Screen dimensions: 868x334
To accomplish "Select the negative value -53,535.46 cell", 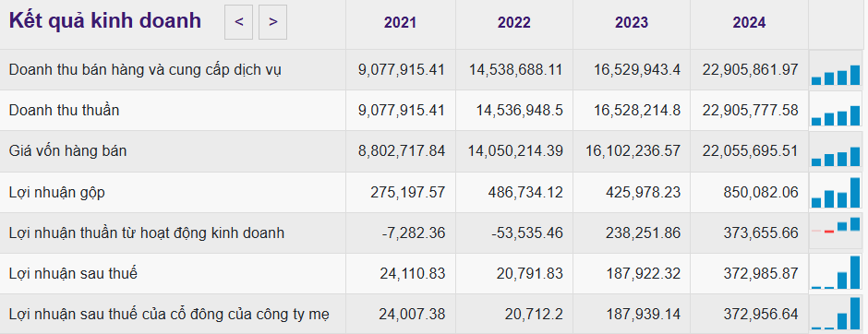I will point(527,233).
